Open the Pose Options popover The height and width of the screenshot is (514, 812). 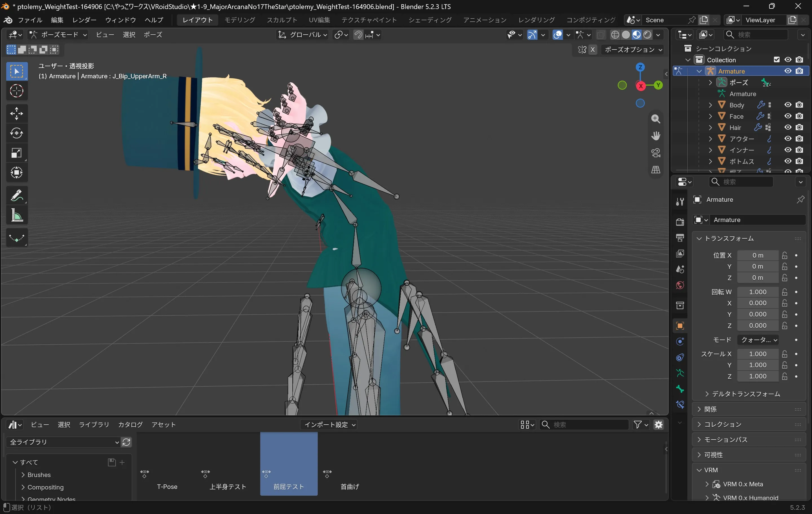tap(633, 50)
